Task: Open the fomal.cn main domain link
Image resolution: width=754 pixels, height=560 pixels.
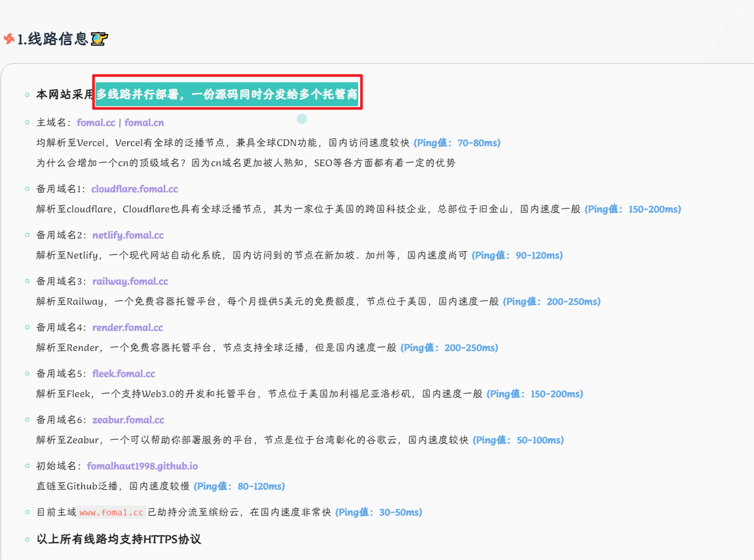Action: click(x=144, y=123)
